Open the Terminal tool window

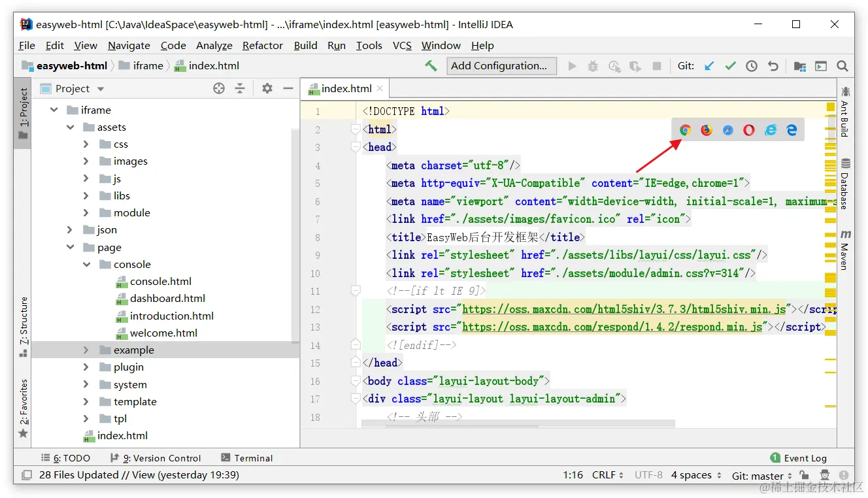pyautogui.click(x=247, y=458)
